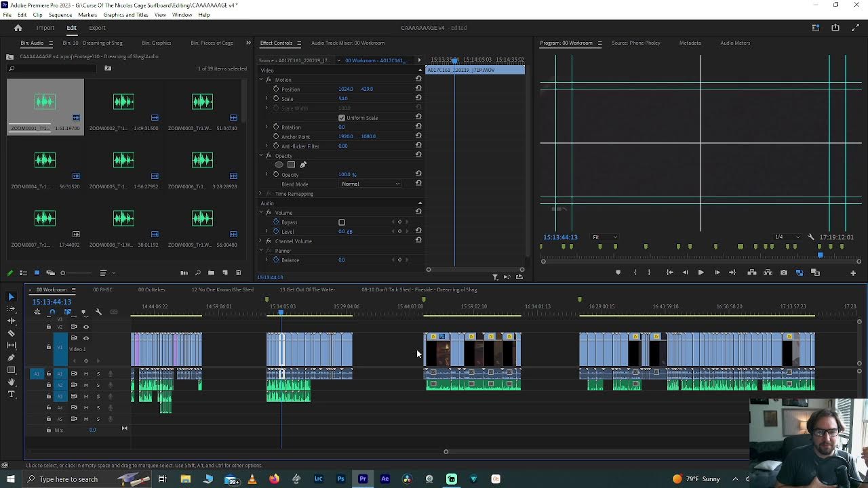Select the Ripple Edit tool
The height and width of the screenshot is (488, 868).
pyautogui.click(x=11, y=321)
